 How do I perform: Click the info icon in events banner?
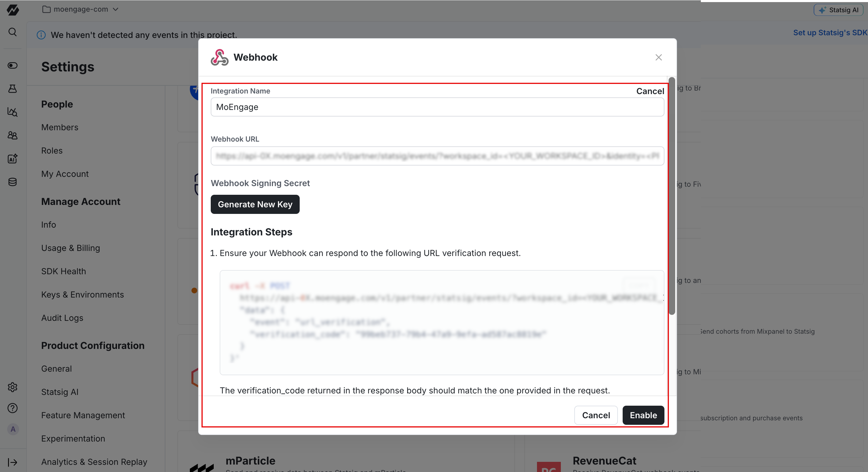coord(41,35)
